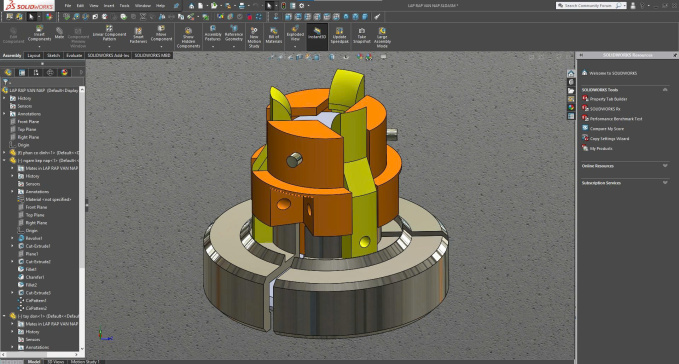This screenshot has height=364, width=679.
Task: Open the Tools menu
Action: (x=124, y=6)
